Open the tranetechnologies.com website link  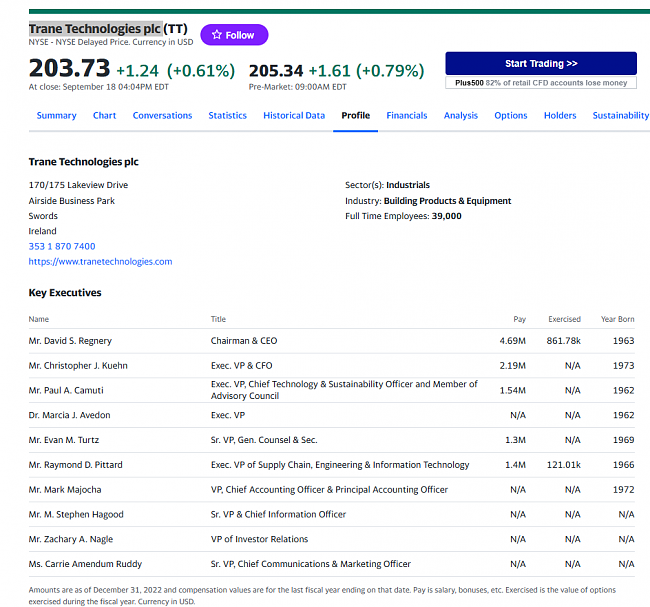[x=100, y=262]
